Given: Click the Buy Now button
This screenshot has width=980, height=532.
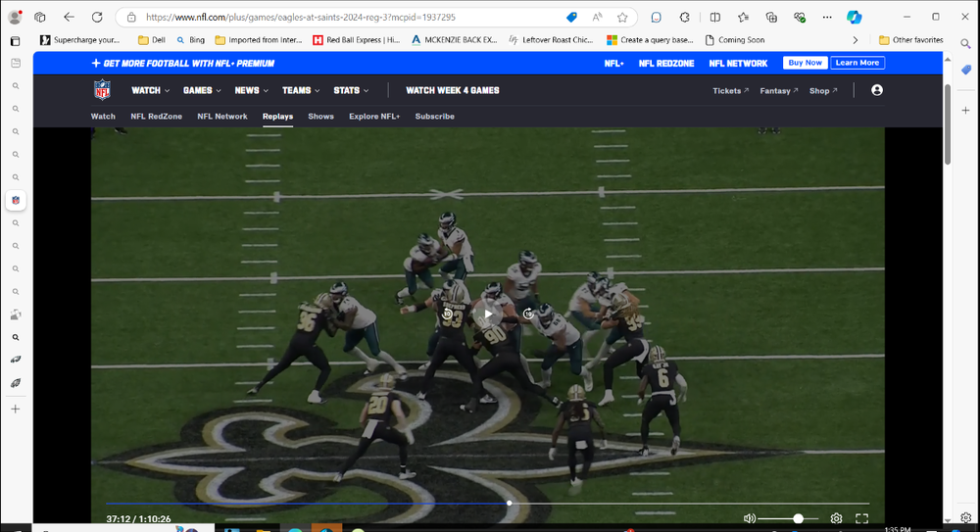Looking at the screenshot, I should pyautogui.click(x=805, y=63).
